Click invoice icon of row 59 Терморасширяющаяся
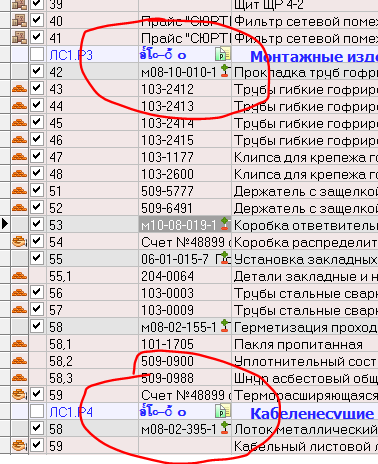The height and width of the screenshot is (464, 378). [19, 394]
